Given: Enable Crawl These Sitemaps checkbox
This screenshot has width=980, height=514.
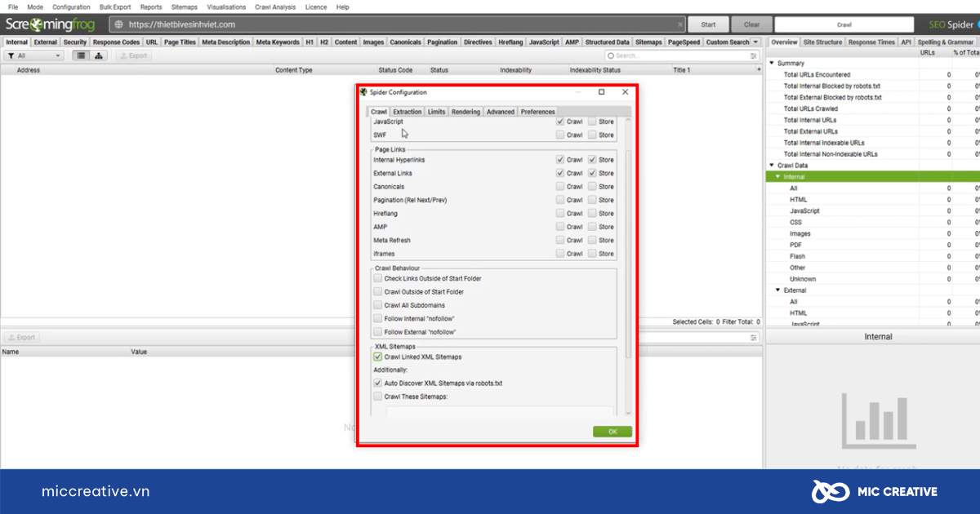Looking at the screenshot, I should point(377,397).
